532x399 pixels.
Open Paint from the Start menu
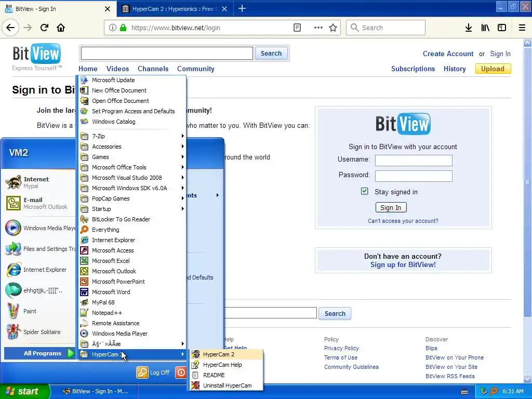click(x=39, y=311)
